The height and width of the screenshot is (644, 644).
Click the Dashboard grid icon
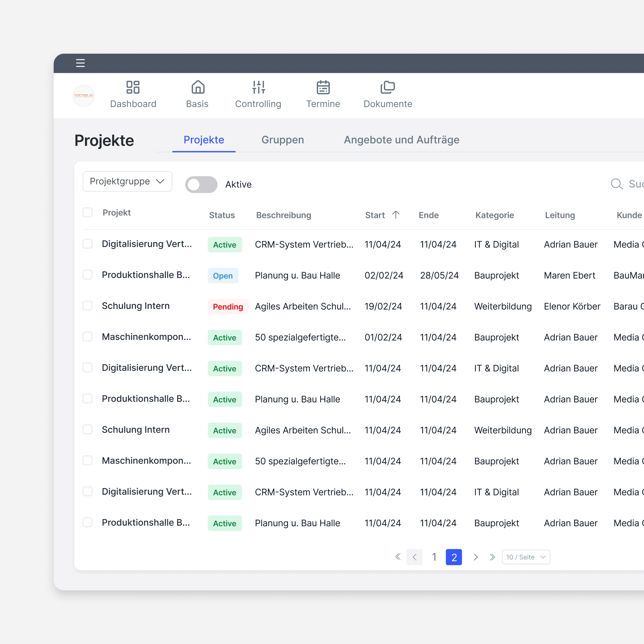[x=133, y=87]
